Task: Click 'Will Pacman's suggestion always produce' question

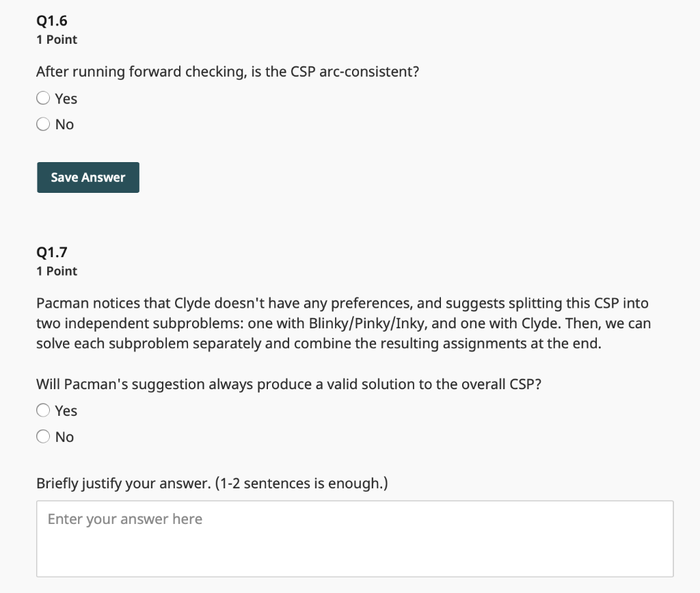Action: pyautogui.click(x=288, y=384)
